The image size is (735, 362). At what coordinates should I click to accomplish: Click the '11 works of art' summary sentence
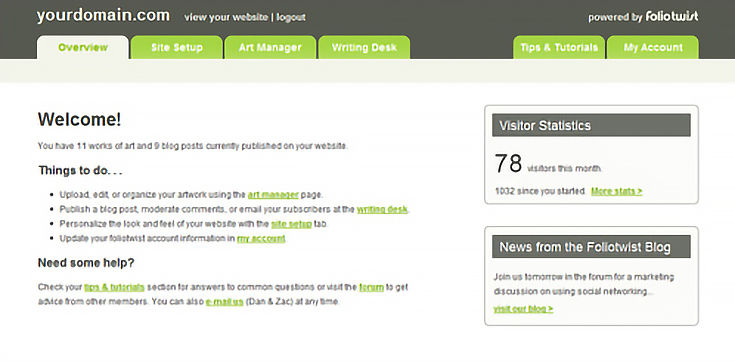pos(193,146)
